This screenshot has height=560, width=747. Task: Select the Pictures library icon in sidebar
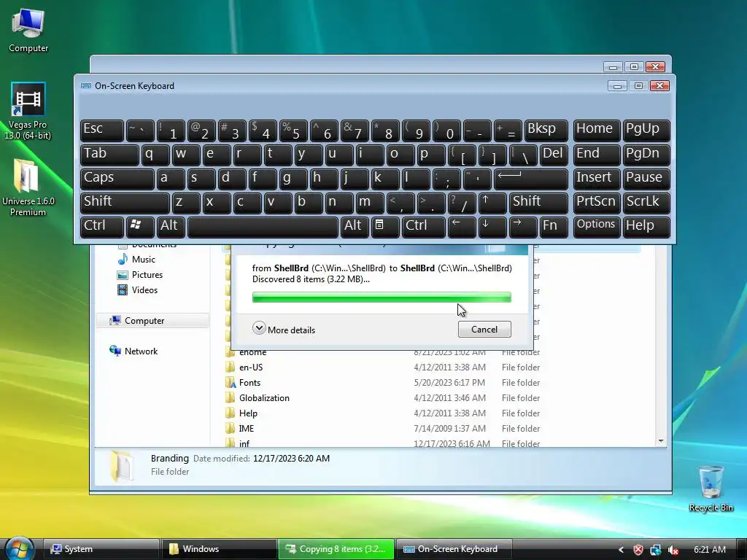click(x=123, y=275)
